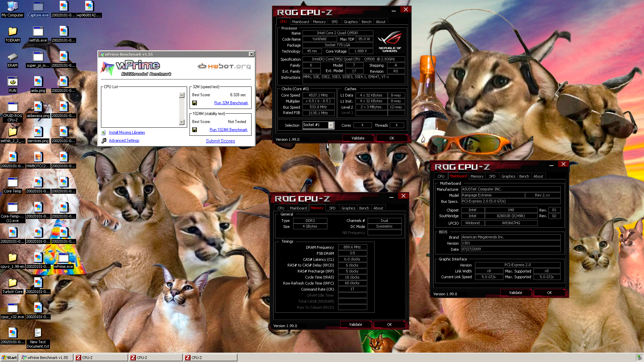
Task: Open setfsb_2_2_... folder icon
Action: point(12,135)
